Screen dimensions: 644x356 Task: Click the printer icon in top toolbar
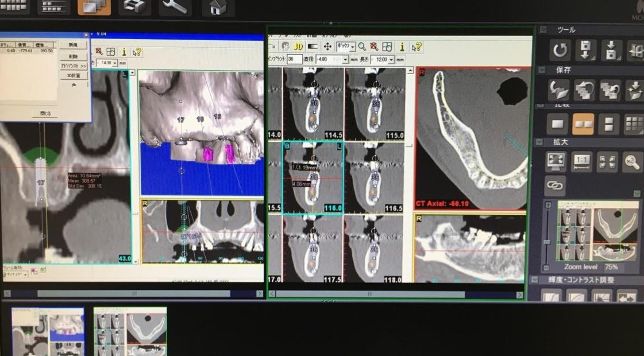134,7
